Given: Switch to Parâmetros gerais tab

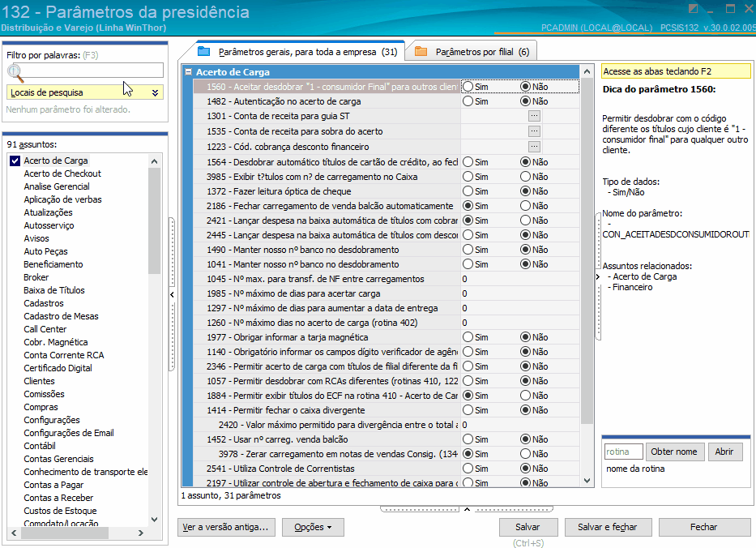Looking at the screenshot, I should 299,52.
